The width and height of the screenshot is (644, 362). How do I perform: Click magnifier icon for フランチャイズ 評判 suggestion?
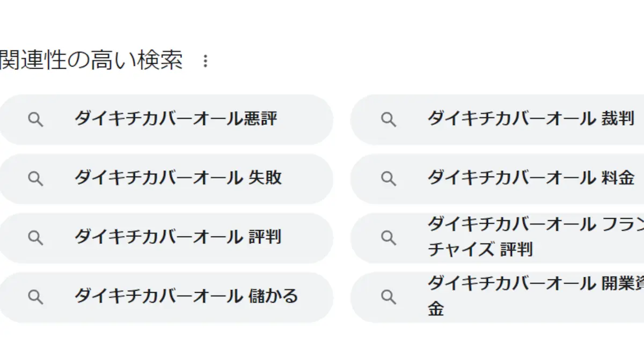[x=389, y=238]
